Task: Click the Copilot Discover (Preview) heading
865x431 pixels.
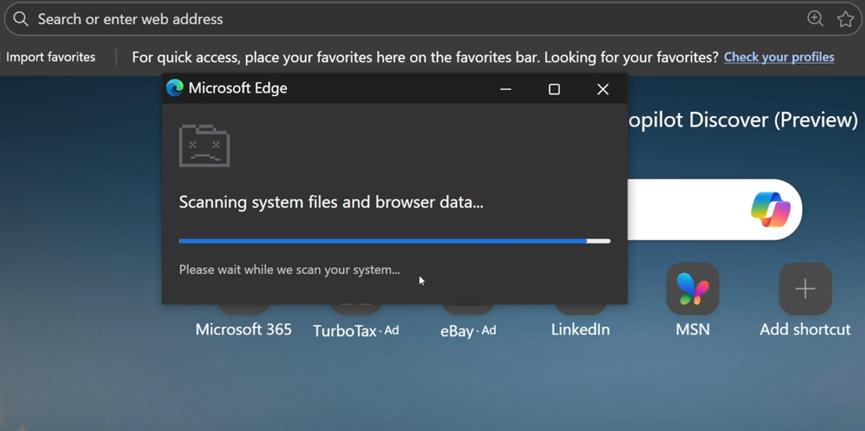Action: coord(743,120)
